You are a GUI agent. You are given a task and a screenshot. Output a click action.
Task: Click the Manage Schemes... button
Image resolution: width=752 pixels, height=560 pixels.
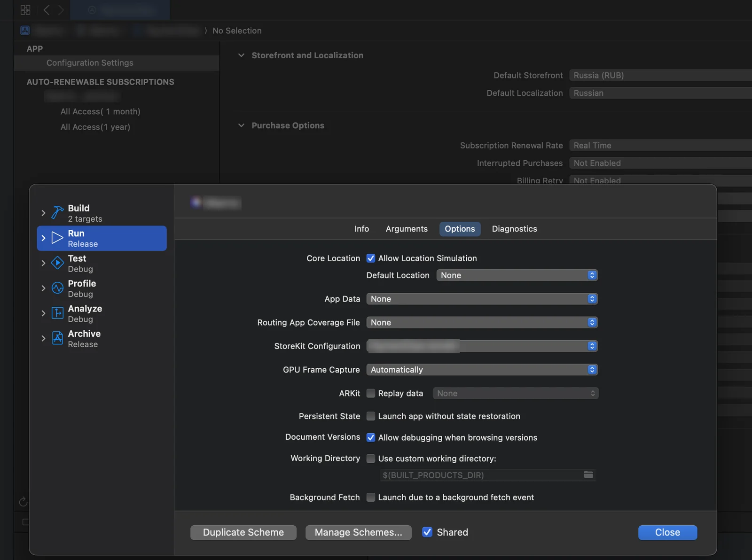pyautogui.click(x=359, y=532)
